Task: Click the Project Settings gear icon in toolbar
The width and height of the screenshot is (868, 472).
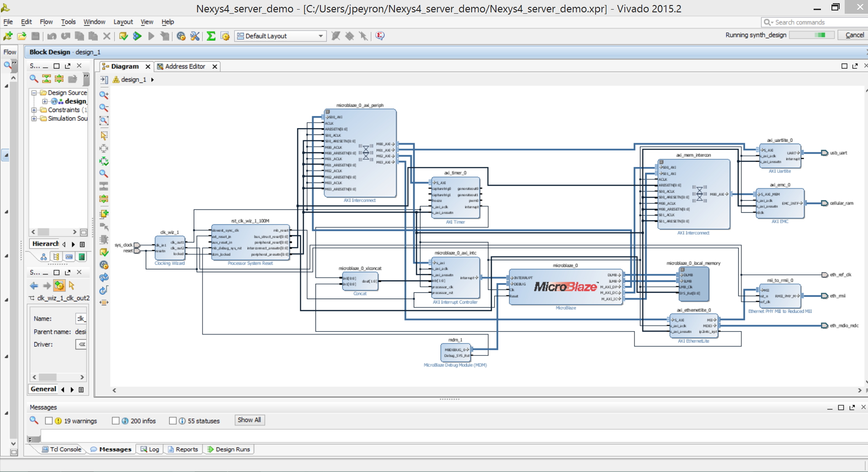Action: click(x=181, y=36)
